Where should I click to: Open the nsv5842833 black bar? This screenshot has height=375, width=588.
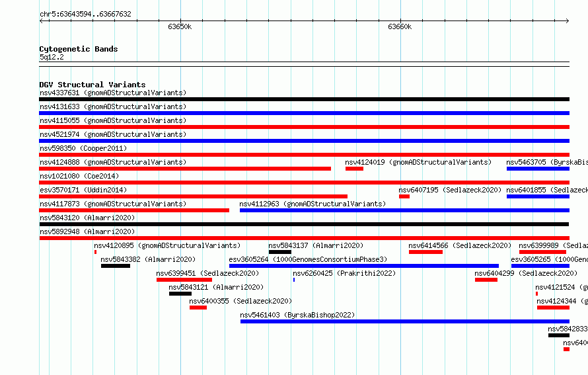559,335
